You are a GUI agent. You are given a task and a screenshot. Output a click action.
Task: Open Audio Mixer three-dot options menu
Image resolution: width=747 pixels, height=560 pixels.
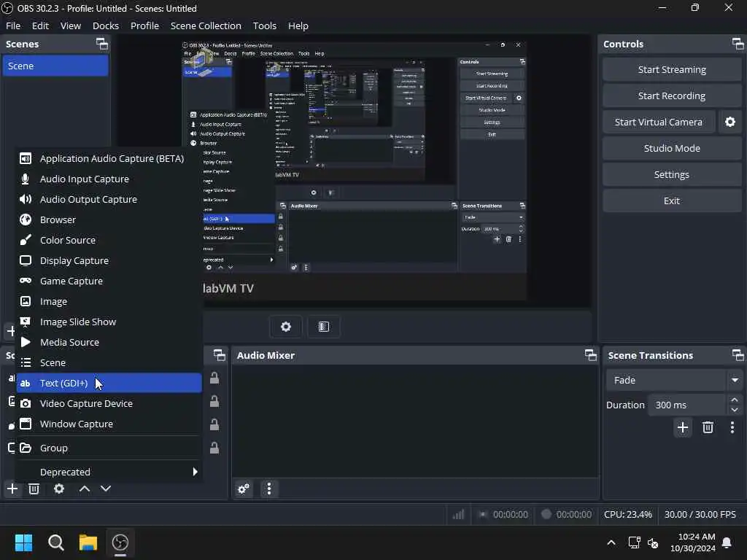coord(269,489)
